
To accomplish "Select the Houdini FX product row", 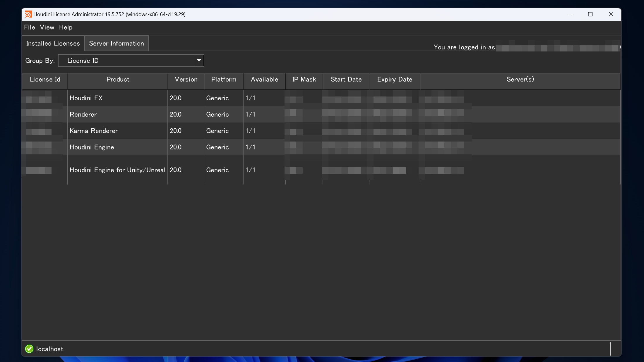I will point(321,98).
